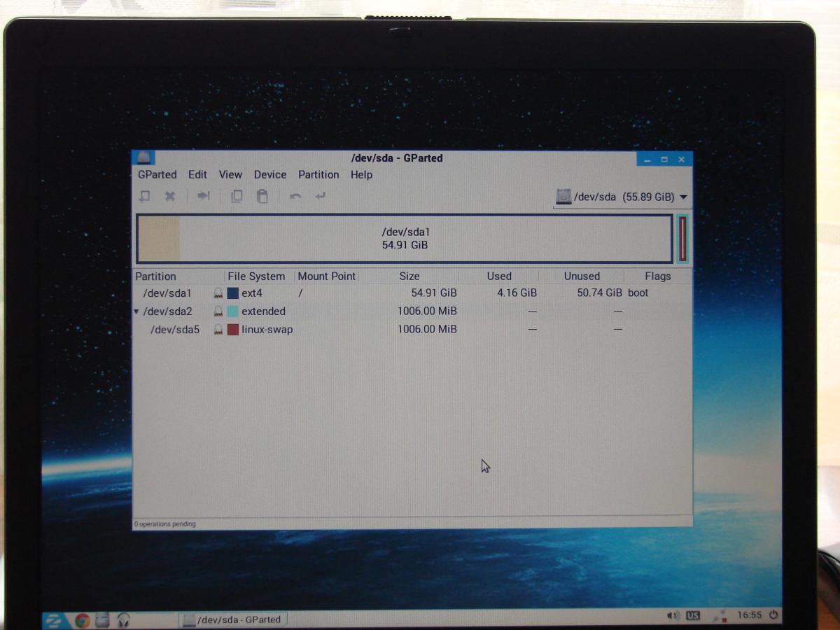Click the 0 operations pending status text

[x=165, y=524]
